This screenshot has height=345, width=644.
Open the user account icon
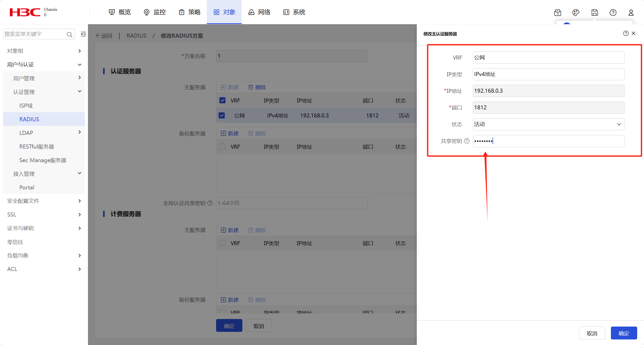coord(631,12)
